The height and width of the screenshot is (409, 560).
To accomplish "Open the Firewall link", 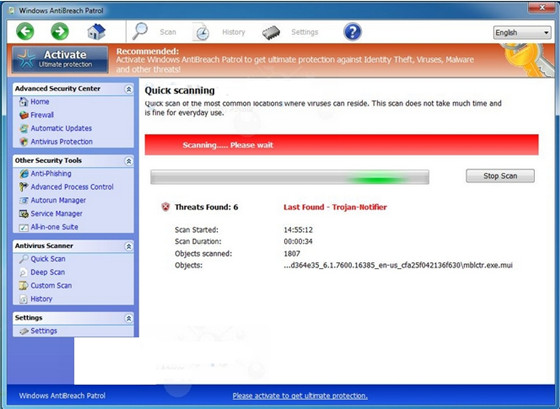I will 42,115.
